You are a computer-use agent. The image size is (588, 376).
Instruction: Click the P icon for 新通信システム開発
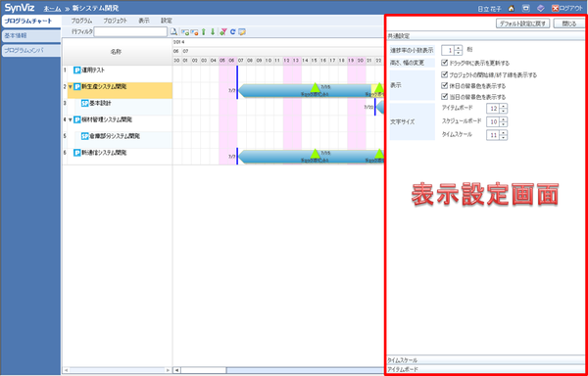(x=77, y=153)
